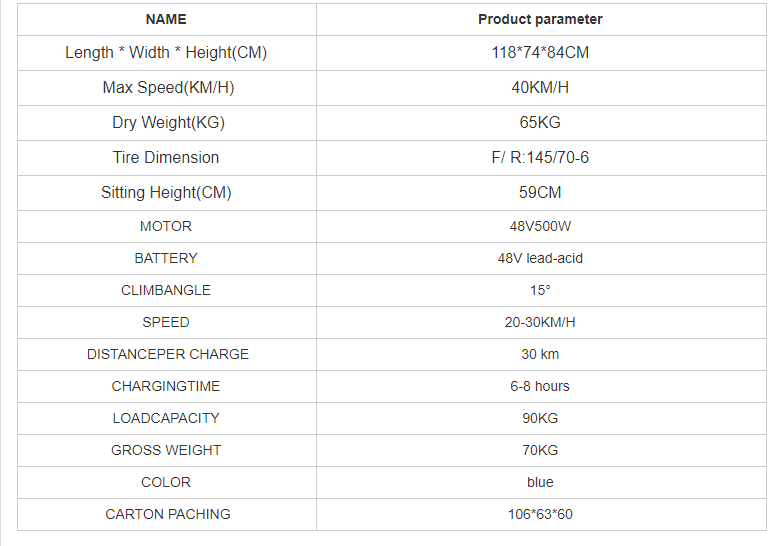Click the 48V500W motor value
The image size is (782, 546).
coord(540,226)
